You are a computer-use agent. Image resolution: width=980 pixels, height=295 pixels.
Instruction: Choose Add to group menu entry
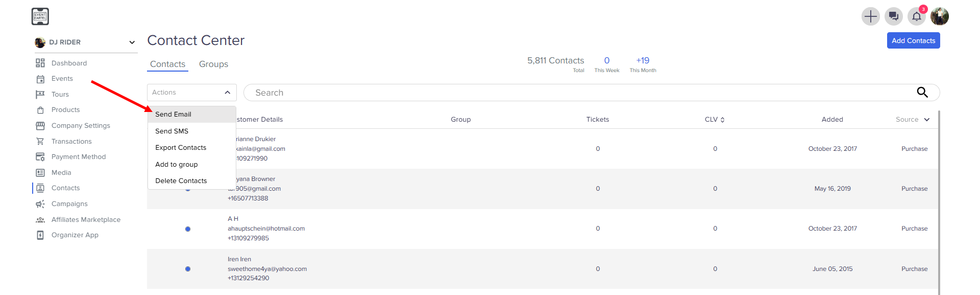[x=192, y=165]
